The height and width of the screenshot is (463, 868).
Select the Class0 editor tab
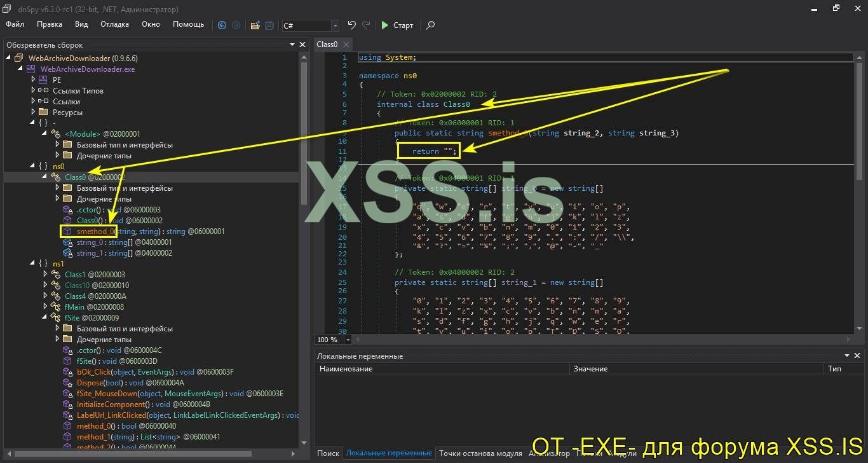[327, 45]
